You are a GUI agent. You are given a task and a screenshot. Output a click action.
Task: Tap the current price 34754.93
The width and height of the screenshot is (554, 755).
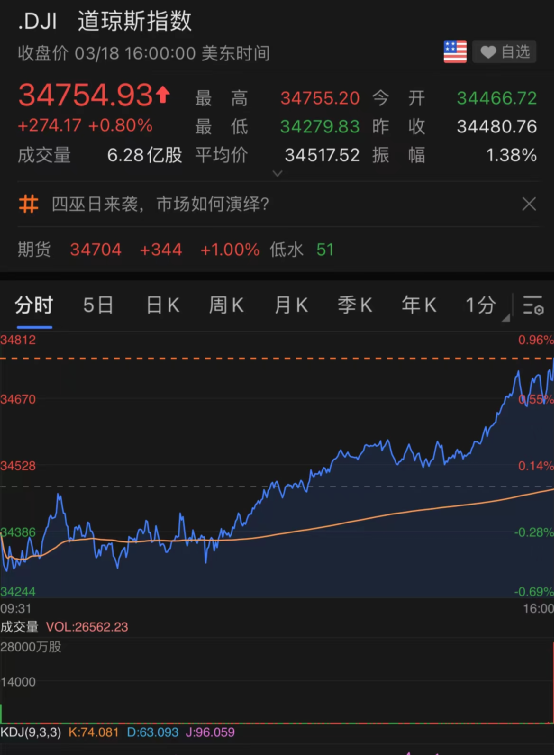(86, 95)
